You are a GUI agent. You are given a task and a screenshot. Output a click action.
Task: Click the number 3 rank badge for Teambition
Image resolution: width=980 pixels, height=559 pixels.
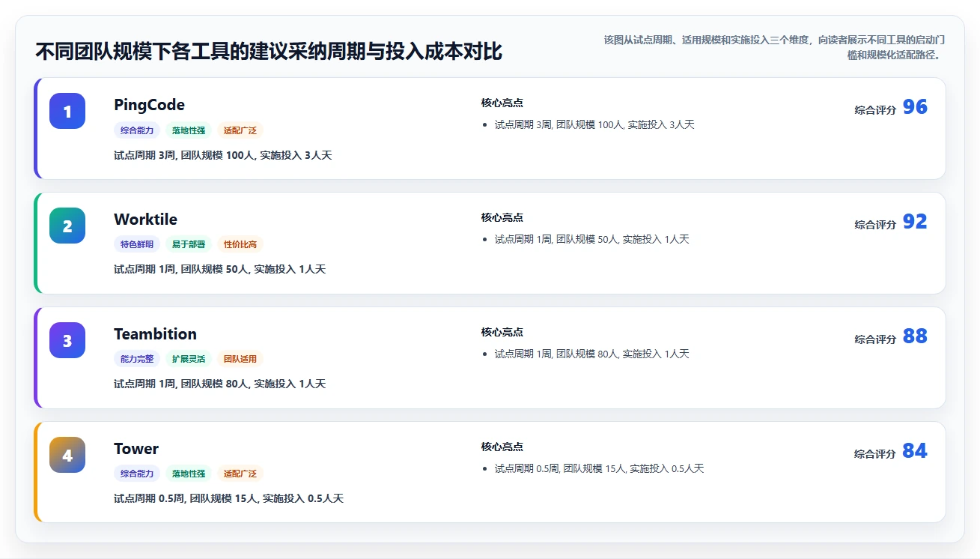67,340
